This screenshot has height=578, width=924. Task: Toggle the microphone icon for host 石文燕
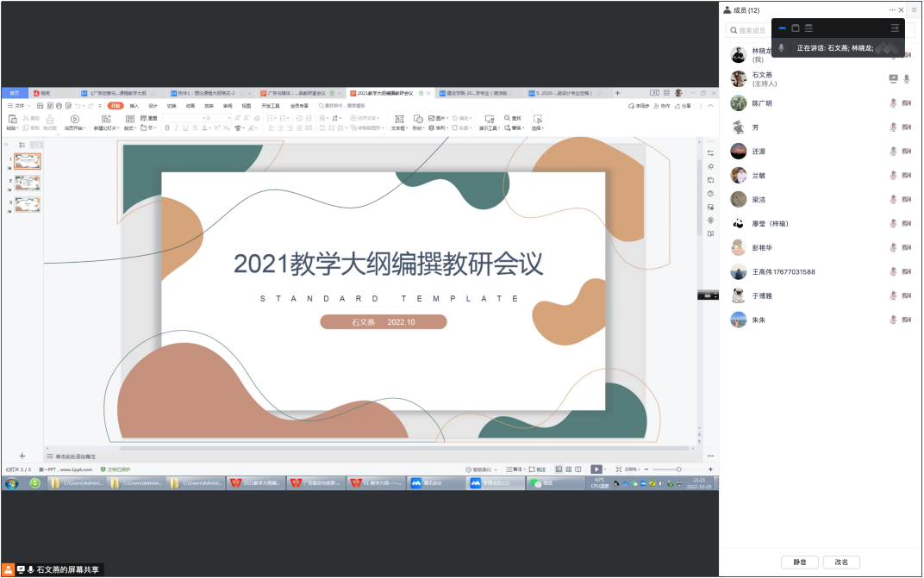pos(907,78)
